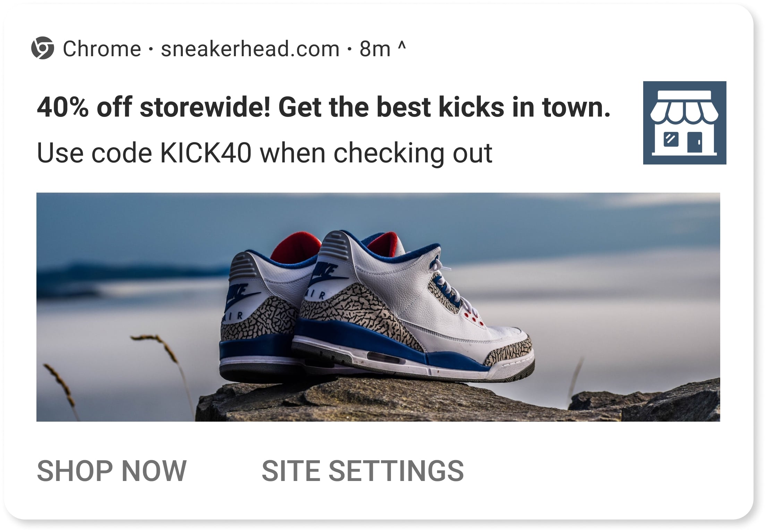Click the door in the storefront icon

click(695, 142)
